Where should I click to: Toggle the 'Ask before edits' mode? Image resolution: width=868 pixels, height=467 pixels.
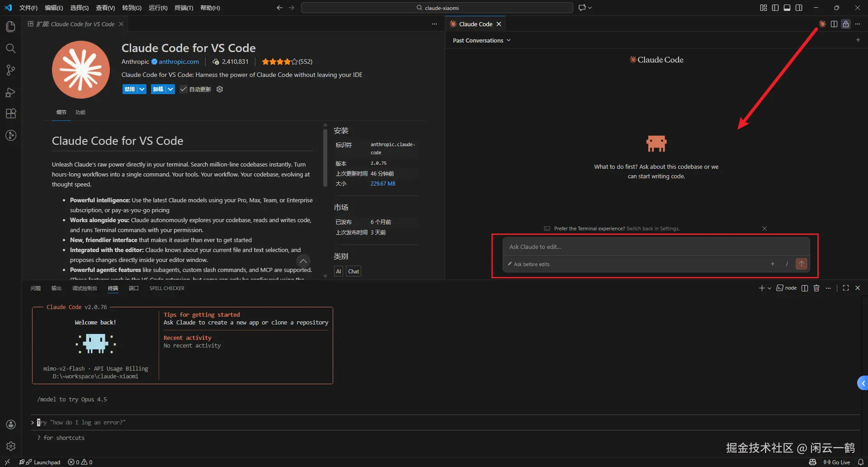[x=528, y=264]
